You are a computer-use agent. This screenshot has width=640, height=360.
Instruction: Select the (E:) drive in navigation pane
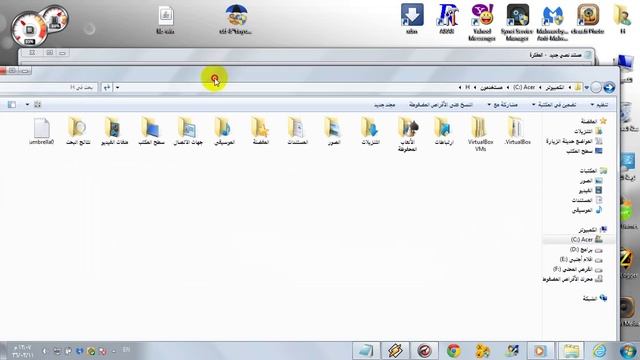pos(581,259)
